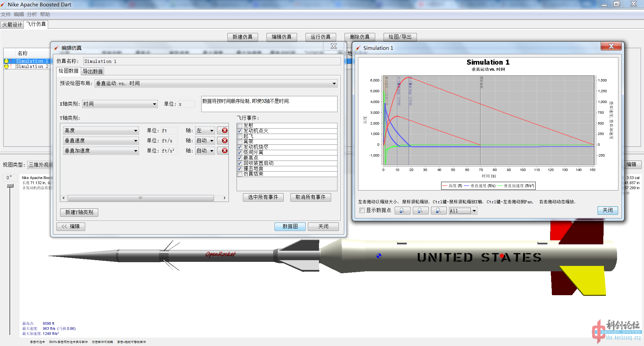Image resolution: width=644 pixels, height=346 pixels.
Task: Click the 关闭 button in the 编辑仿真 dialog
Action: click(x=323, y=227)
